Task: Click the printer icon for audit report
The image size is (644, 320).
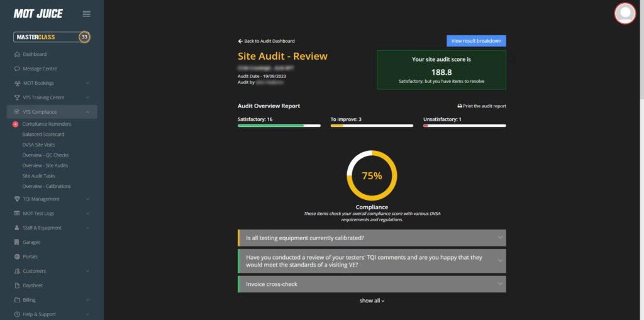Action: (460, 106)
